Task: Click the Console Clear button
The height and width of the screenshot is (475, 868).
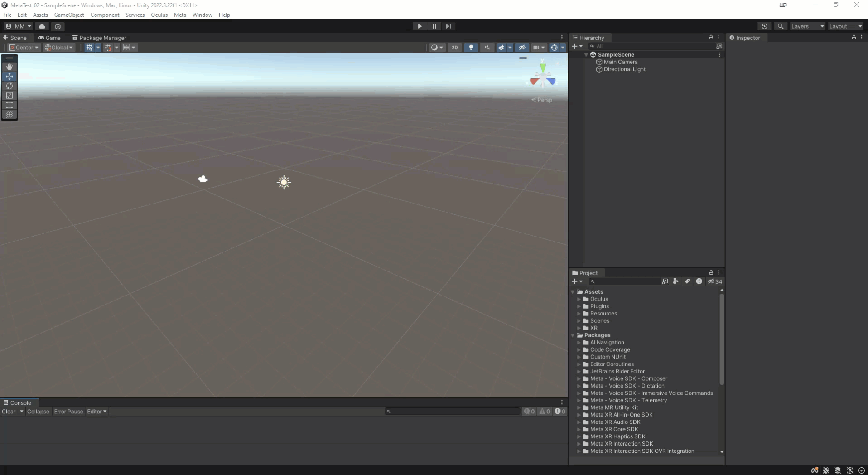Action: 9,412
